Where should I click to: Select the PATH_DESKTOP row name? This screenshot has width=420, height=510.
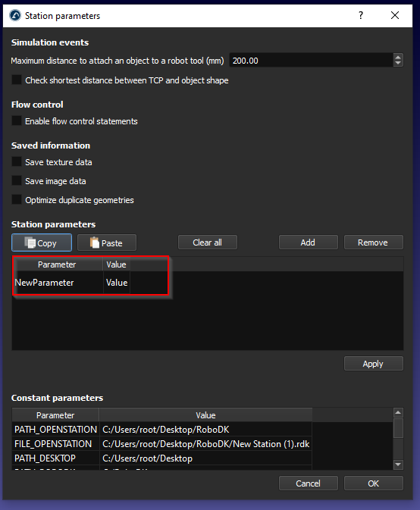[x=55, y=458]
